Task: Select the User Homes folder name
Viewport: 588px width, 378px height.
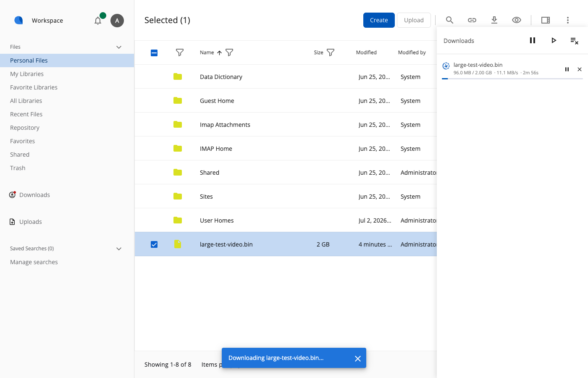Action: click(x=217, y=220)
